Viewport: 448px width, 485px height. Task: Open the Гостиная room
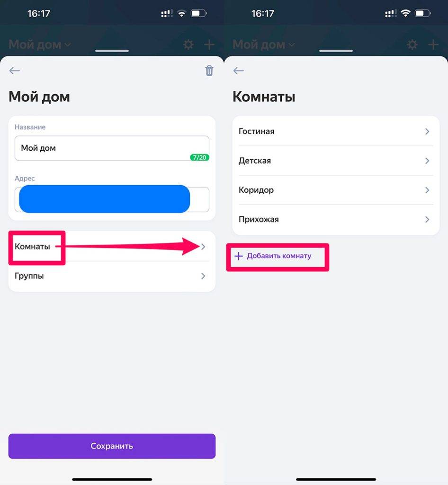tap(335, 131)
